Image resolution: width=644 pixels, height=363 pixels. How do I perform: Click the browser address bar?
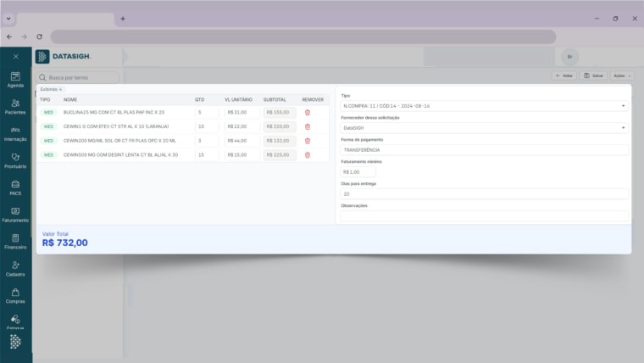coord(303,36)
